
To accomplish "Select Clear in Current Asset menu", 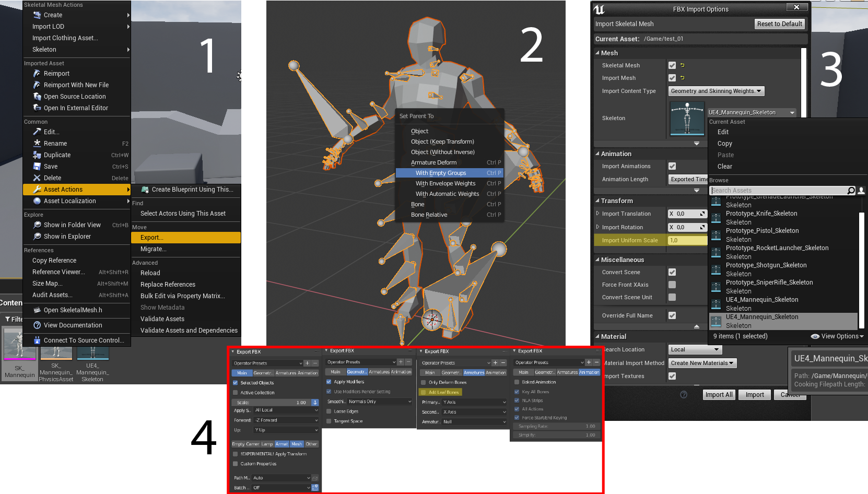I will 725,167.
